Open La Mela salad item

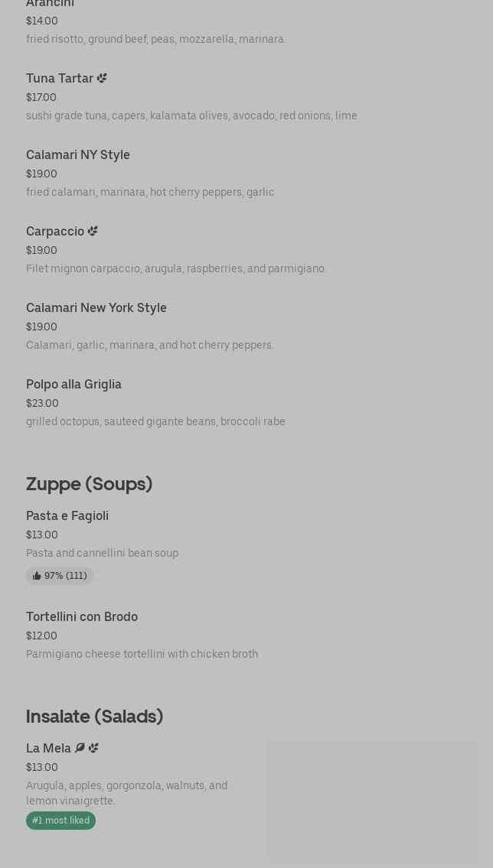pyautogui.click(x=48, y=748)
